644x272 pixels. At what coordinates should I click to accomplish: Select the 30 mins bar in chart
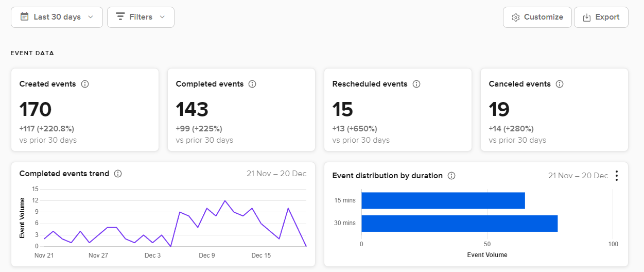(x=459, y=223)
